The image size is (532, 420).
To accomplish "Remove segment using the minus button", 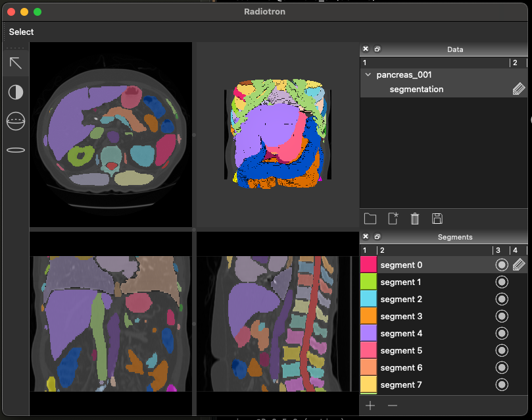I will [x=393, y=406].
